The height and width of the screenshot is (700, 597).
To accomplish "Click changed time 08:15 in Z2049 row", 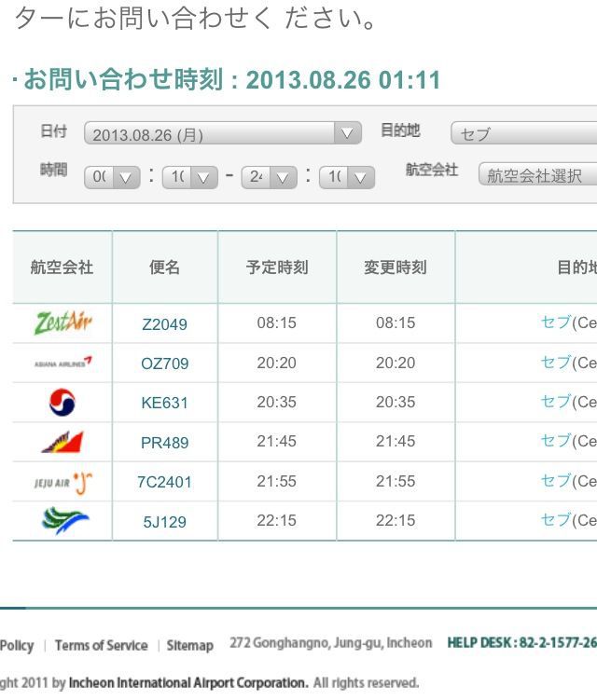I will point(396,323).
